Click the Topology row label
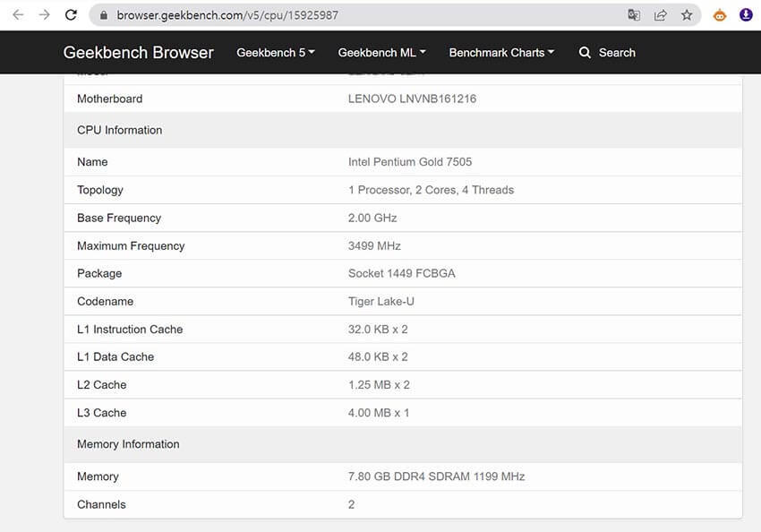The image size is (761, 532). pyautogui.click(x=100, y=190)
